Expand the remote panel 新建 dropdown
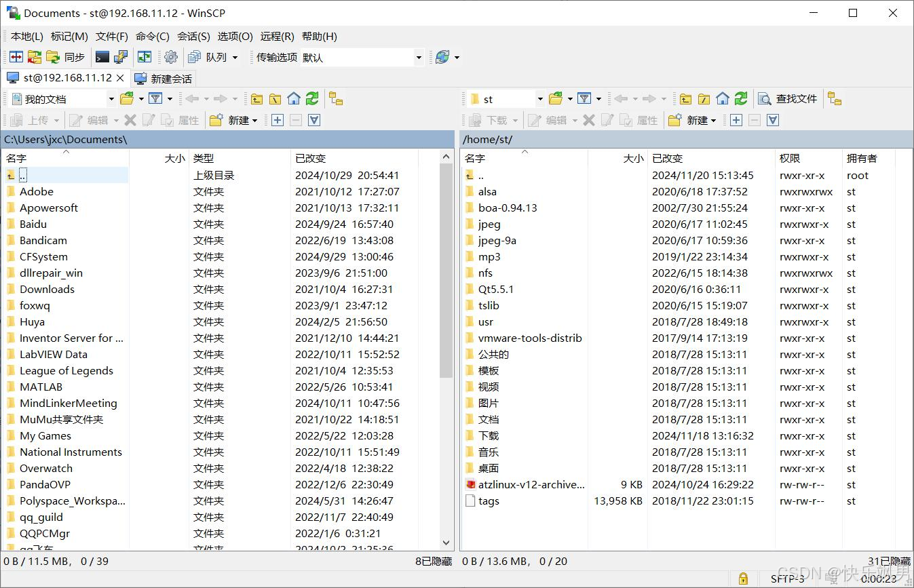The image size is (914, 588). pyautogui.click(x=713, y=120)
